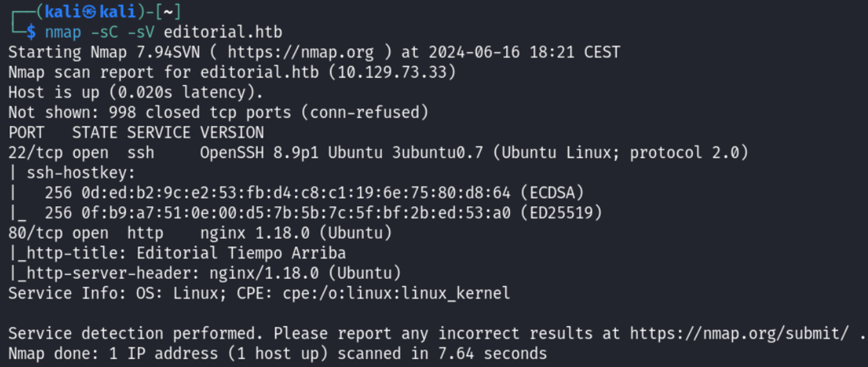This screenshot has height=367, width=868.
Task: Click the -sC flag in the command
Action: pos(104,32)
